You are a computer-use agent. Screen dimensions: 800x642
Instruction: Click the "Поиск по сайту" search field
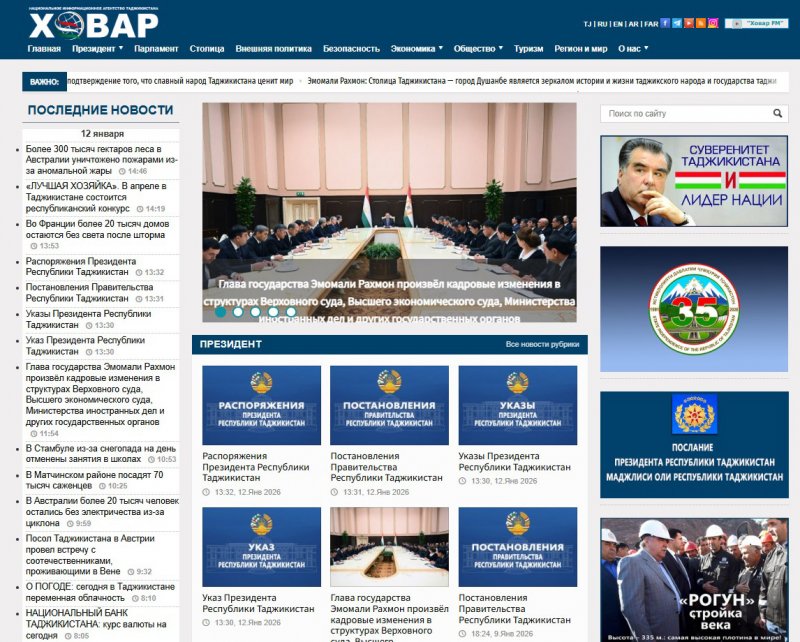point(685,114)
